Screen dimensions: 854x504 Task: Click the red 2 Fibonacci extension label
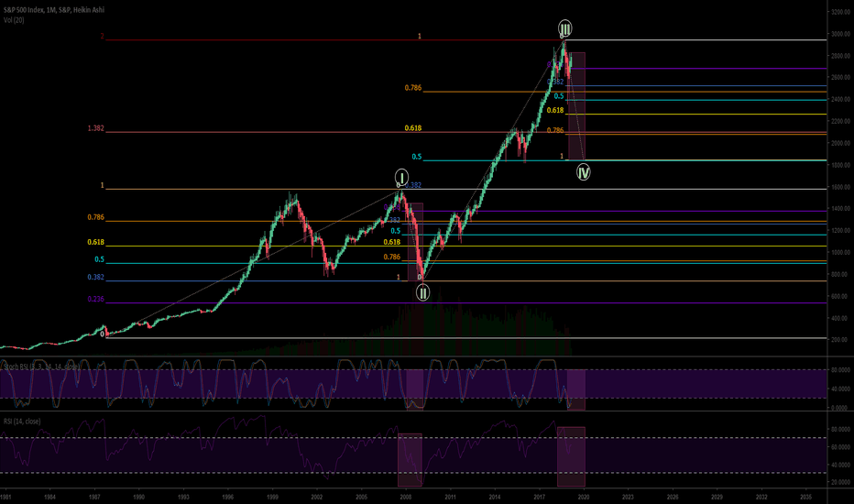[x=102, y=37]
